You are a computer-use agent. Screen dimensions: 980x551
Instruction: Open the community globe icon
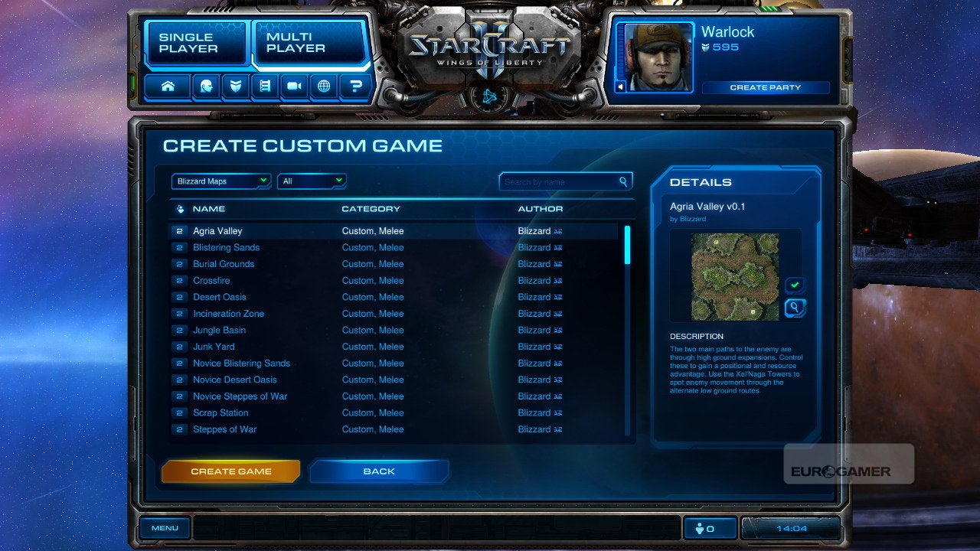coord(324,86)
